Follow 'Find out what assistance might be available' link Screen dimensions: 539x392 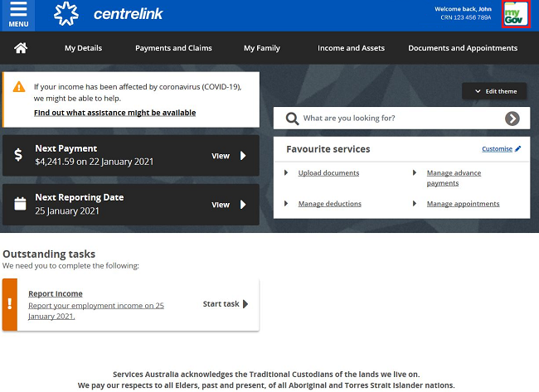114,113
